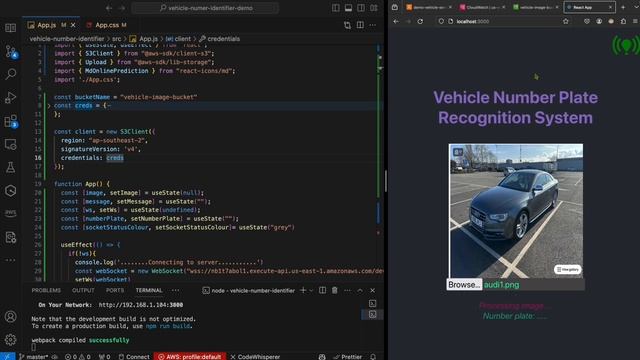Open the Accounts menu in VS Code
The height and width of the screenshot is (360, 640).
pos(11,317)
